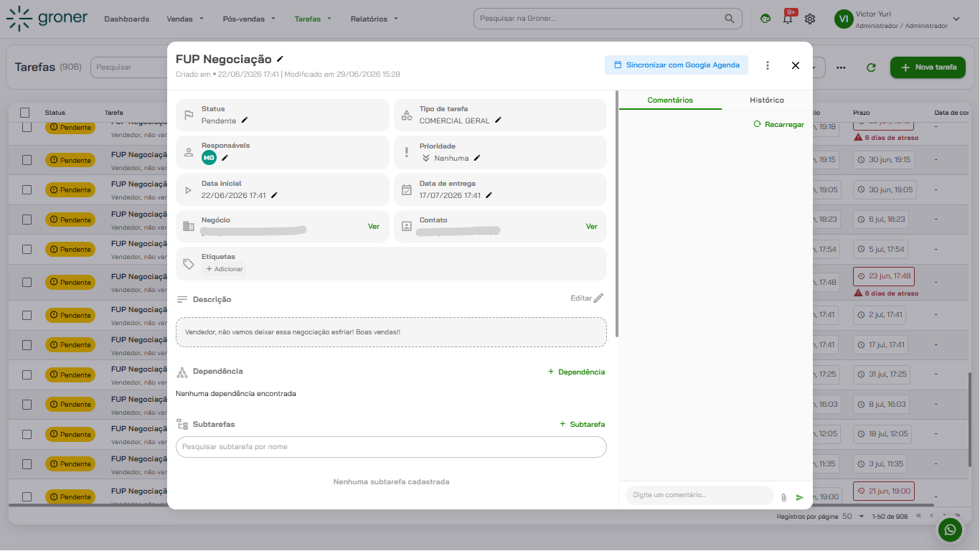
Task: View the linked Negócio via Ver
Action: (x=374, y=226)
